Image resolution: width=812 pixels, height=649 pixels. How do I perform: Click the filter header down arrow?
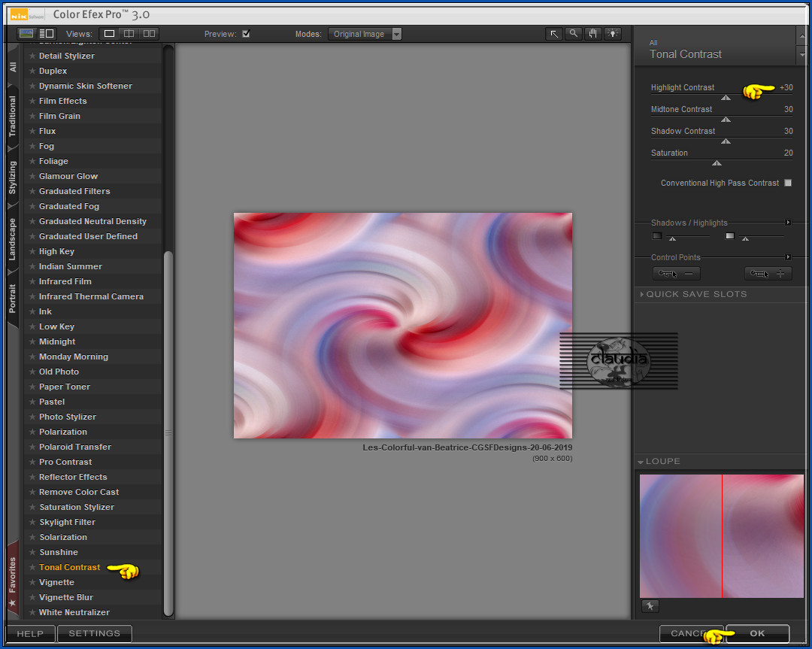pyautogui.click(x=802, y=54)
